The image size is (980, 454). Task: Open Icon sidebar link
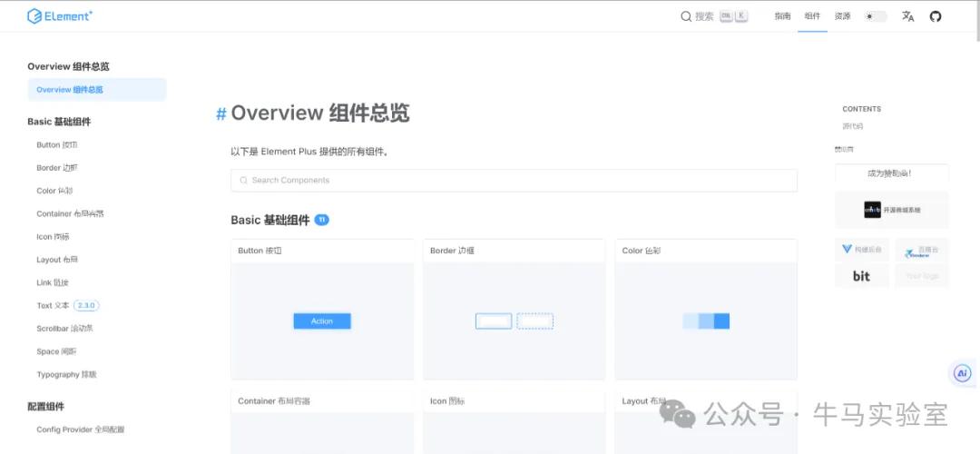click(x=53, y=236)
